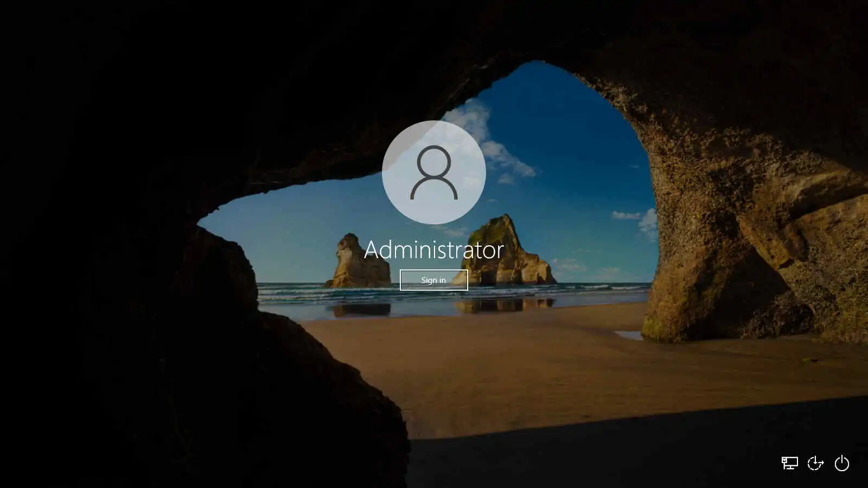Open the Ease of Access icon
868x488 pixels.
[815, 463]
